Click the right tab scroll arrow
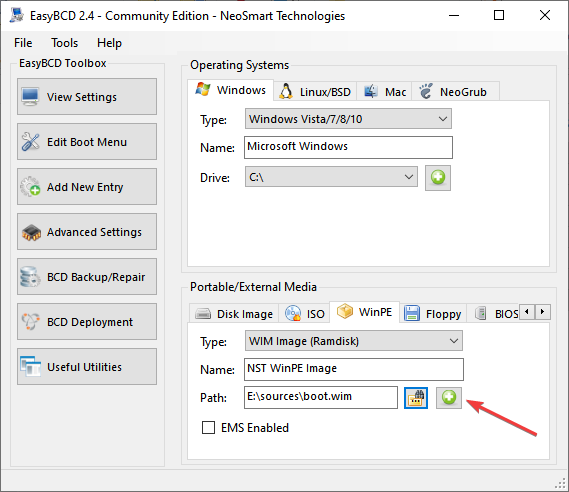This screenshot has height=492, width=569. [x=543, y=312]
